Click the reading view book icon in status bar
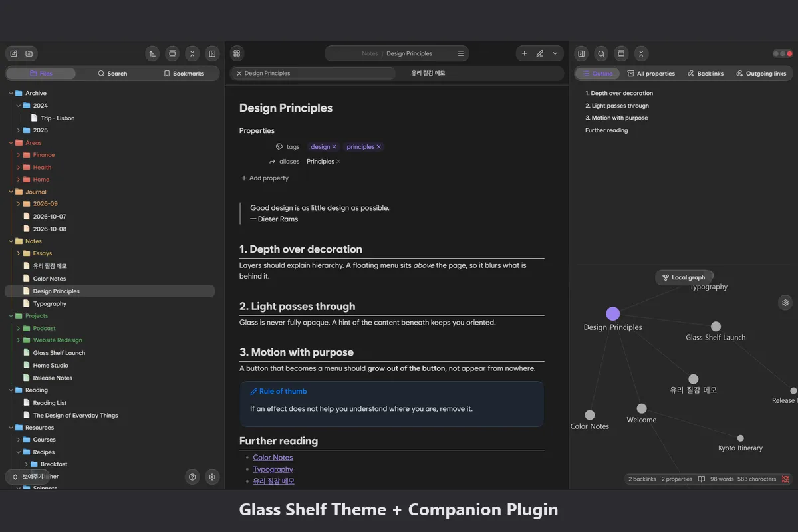The width and height of the screenshot is (798, 532). [702, 479]
